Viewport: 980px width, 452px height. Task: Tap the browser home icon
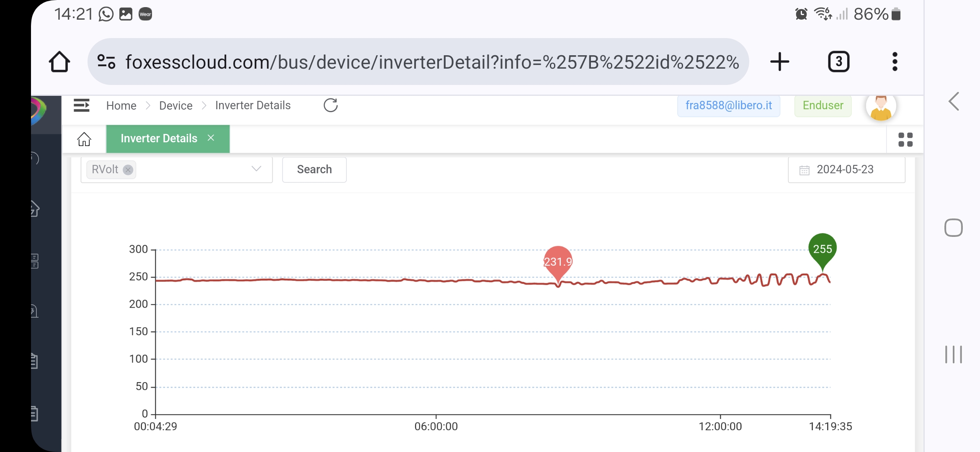(59, 62)
